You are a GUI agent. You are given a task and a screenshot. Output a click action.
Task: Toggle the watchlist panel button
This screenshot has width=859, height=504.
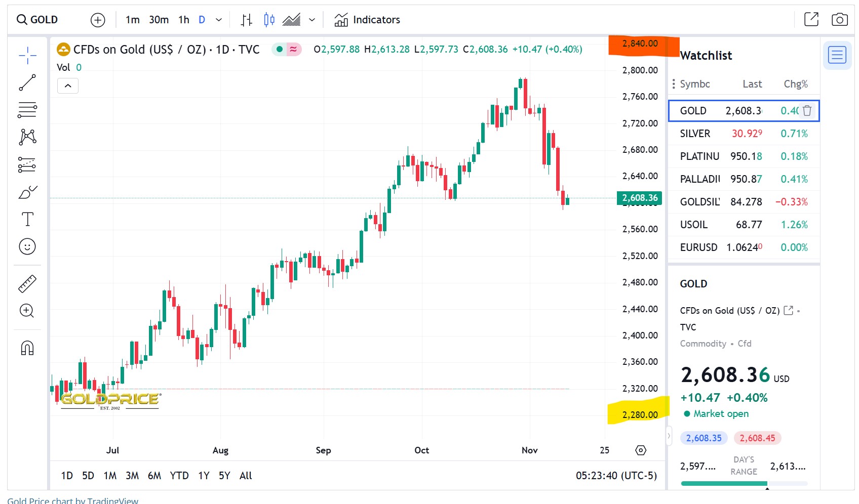click(x=837, y=55)
